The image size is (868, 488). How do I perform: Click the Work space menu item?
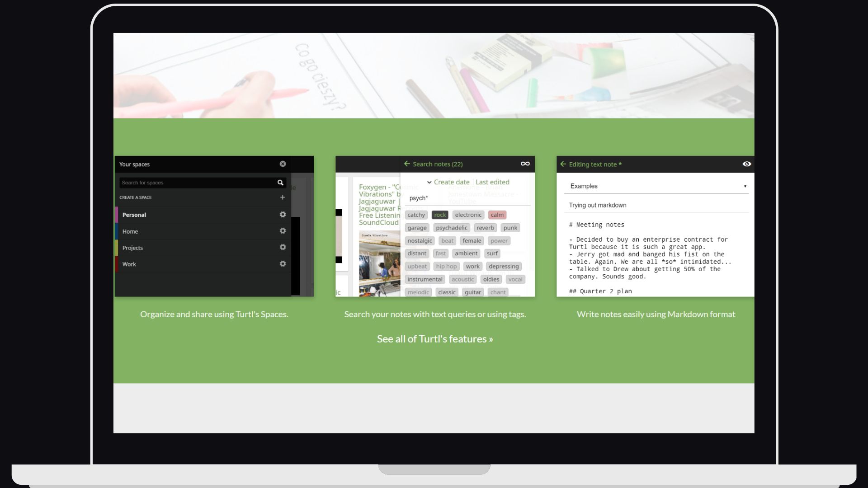tap(128, 263)
